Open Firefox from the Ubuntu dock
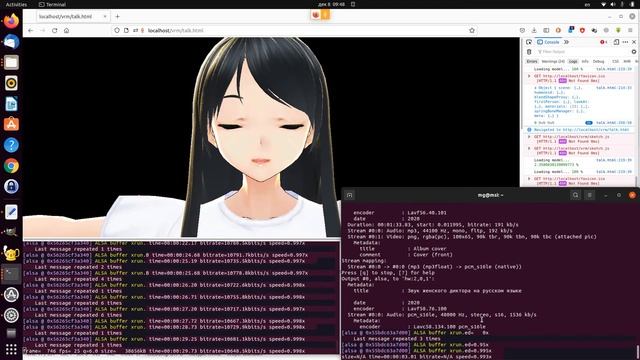 coord(11,21)
